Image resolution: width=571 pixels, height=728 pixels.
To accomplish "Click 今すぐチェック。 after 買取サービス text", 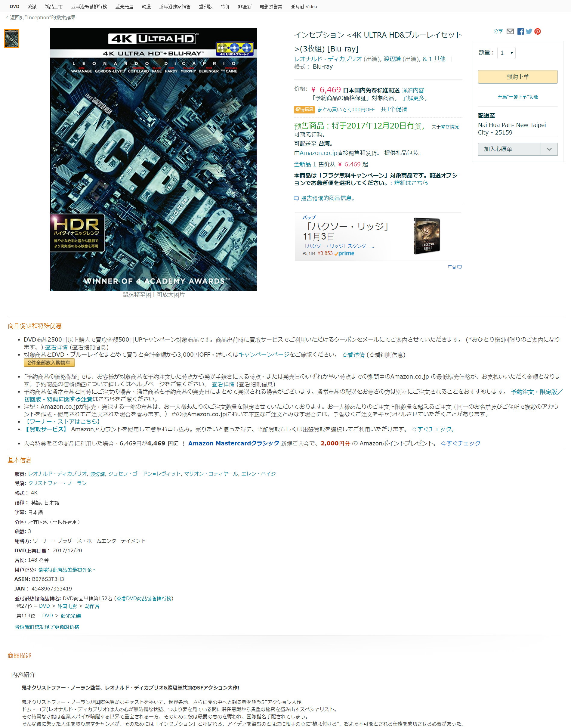I will coord(433,429).
